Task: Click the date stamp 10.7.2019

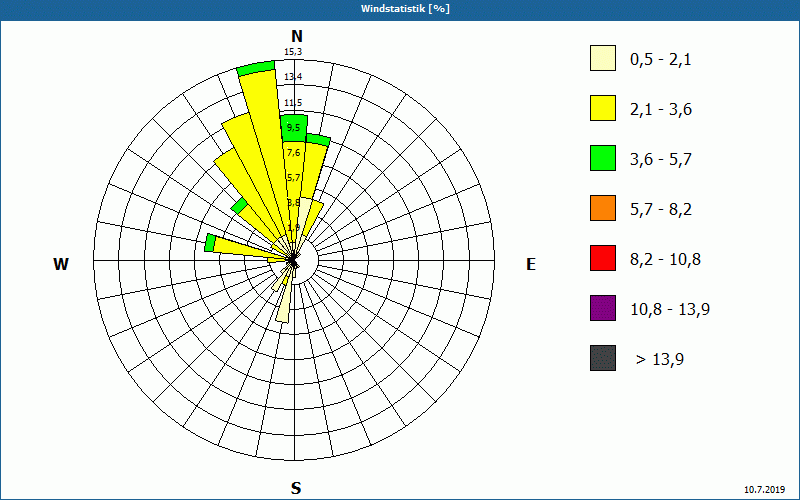Action: [764, 490]
